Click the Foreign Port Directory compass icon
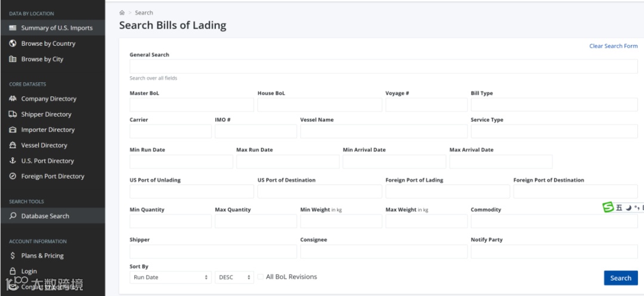The width and height of the screenshot is (644, 296). [13, 176]
